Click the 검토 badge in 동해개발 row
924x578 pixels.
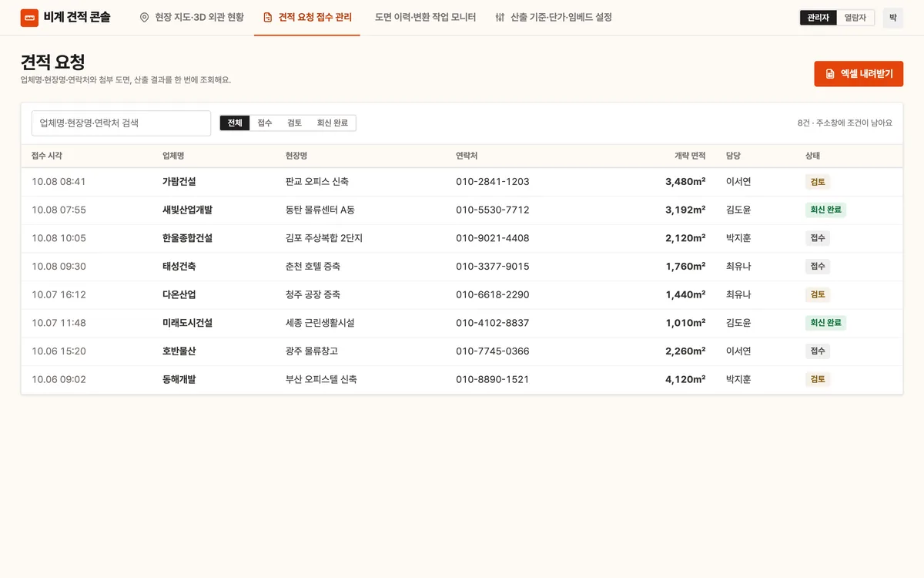817,379
